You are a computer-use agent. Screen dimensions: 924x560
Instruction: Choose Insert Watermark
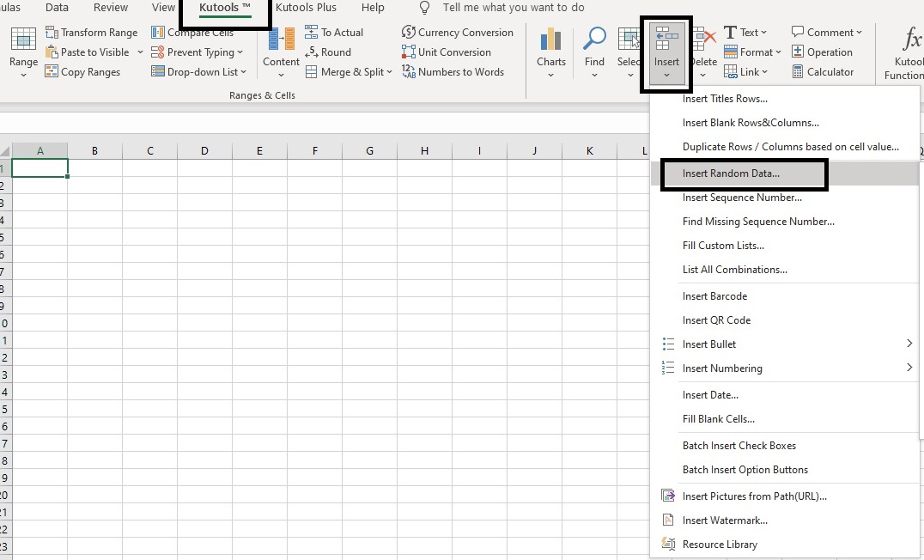click(785, 520)
